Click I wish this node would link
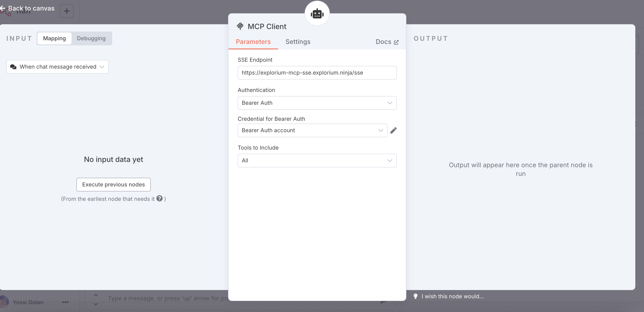Screen dimensions: 644x312 (x=452, y=296)
